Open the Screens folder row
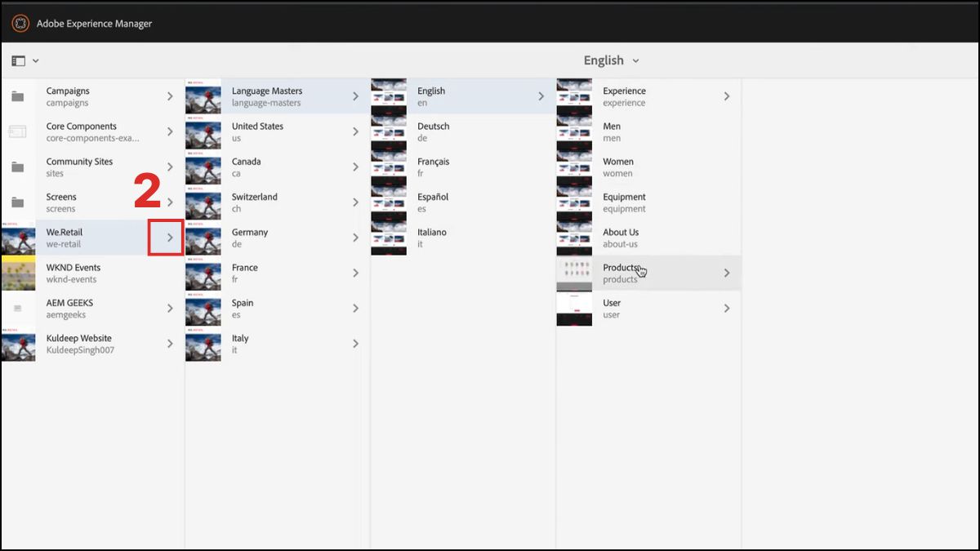Image resolution: width=980 pixels, height=551 pixels. click(x=92, y=202)
